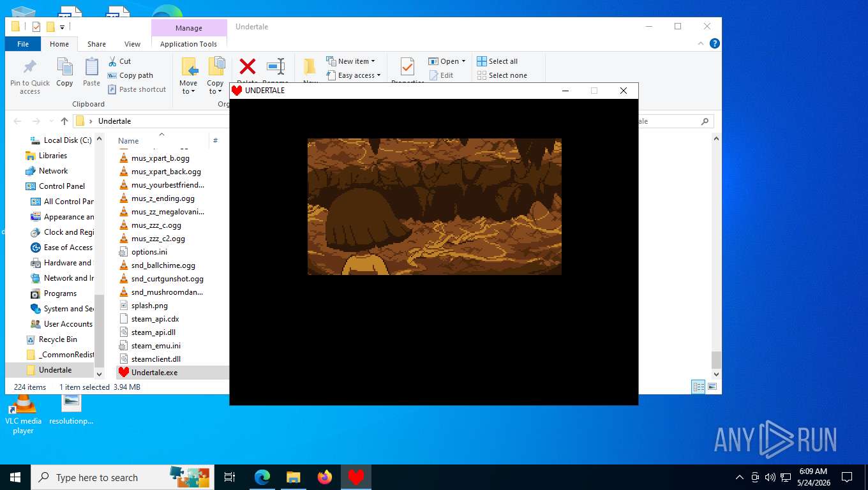Click the navigation pane scroll down arrow
868x490 pixels.
click(x=99, y=374)
